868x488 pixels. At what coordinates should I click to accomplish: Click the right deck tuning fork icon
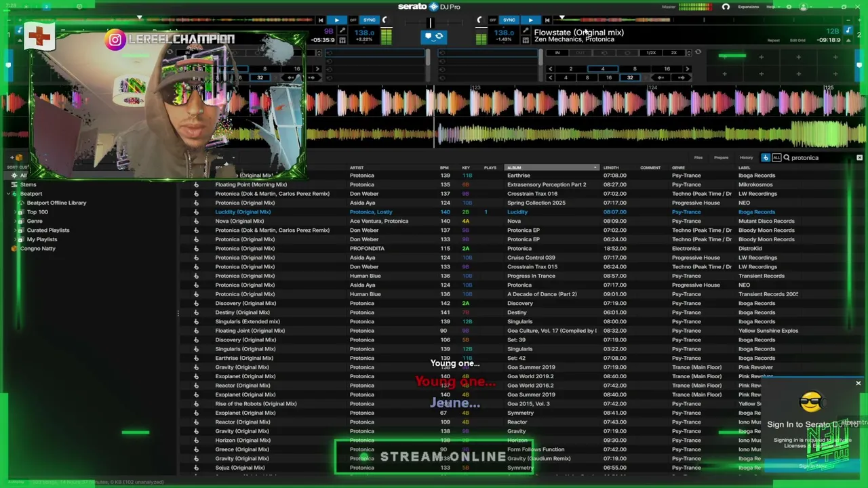[x=526, y=31]
